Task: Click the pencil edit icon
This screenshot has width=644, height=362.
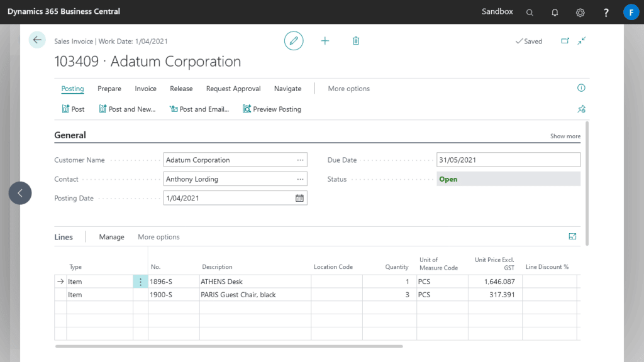Action: click(x=294, y=41)
